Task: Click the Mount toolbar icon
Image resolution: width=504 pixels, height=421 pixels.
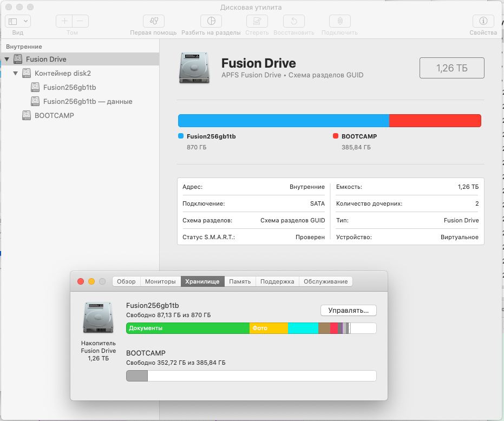Action: coord(340,21)
